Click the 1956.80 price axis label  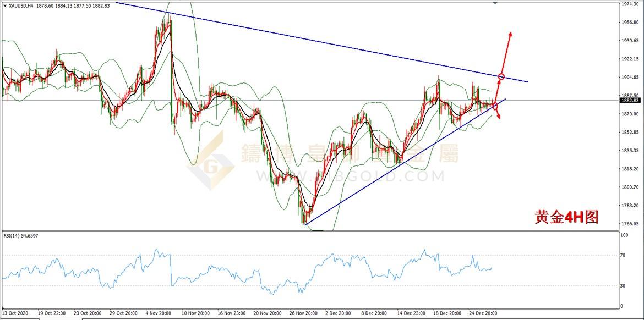click(630, 23)
